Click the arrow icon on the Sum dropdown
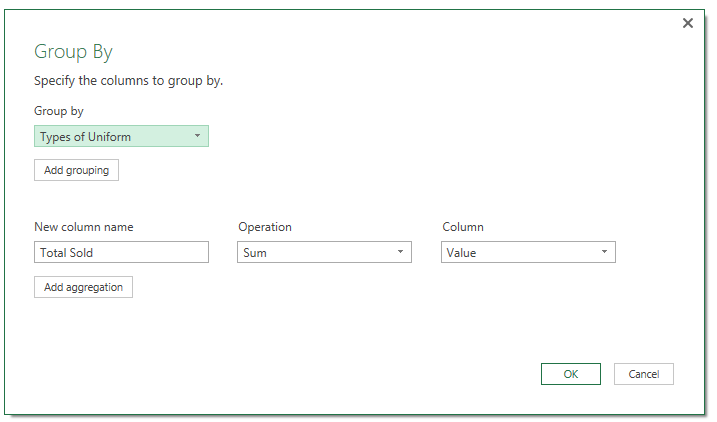 (x=400, y=252)
